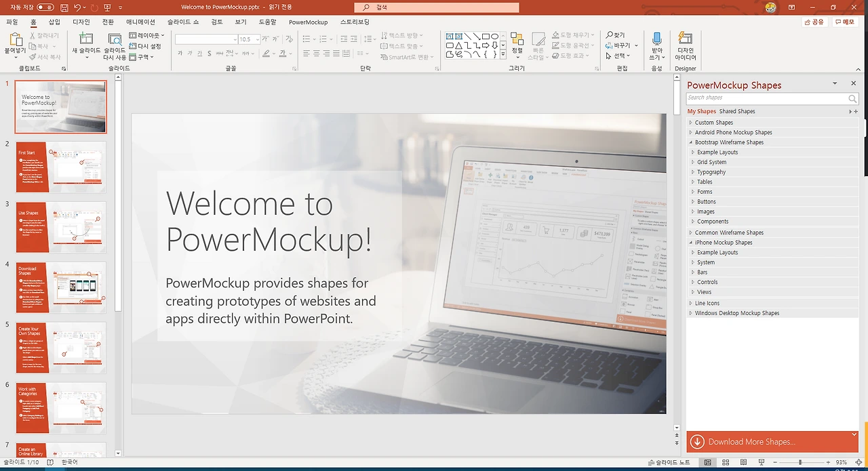Click the zoom in plus icon
Image resolution: width=868 pixels, height=471 pixels.
(829, 462)
